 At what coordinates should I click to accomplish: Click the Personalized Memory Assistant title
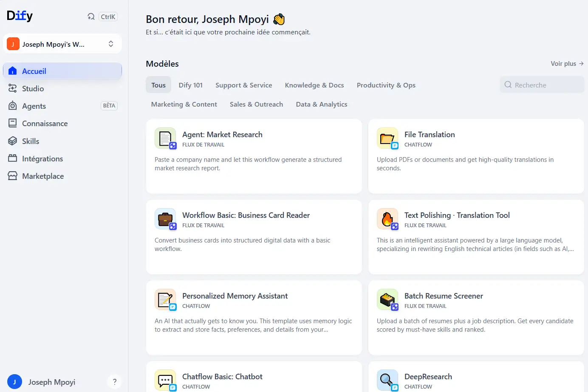[x=235, y=296]
